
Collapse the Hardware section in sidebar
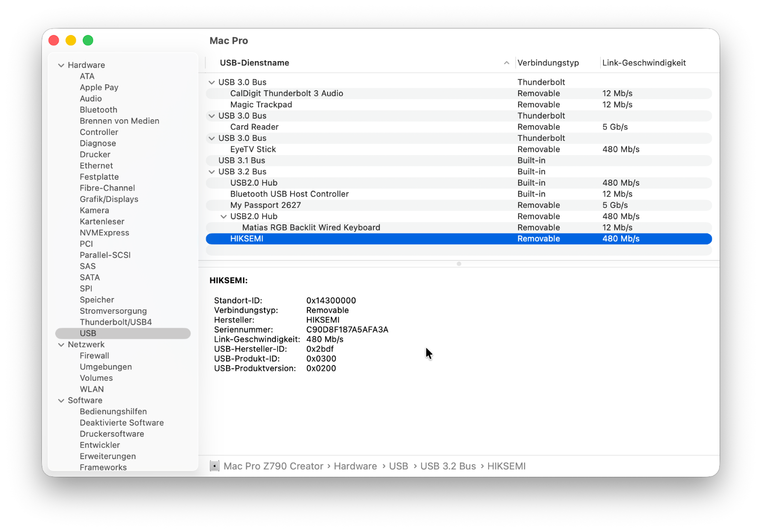61,65
